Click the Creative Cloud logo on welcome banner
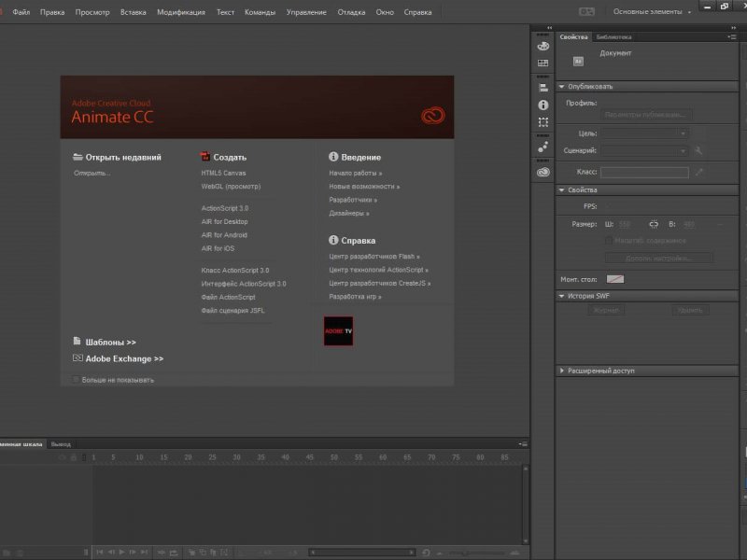This screenshot has height=560, width=747. coord(432,115)
